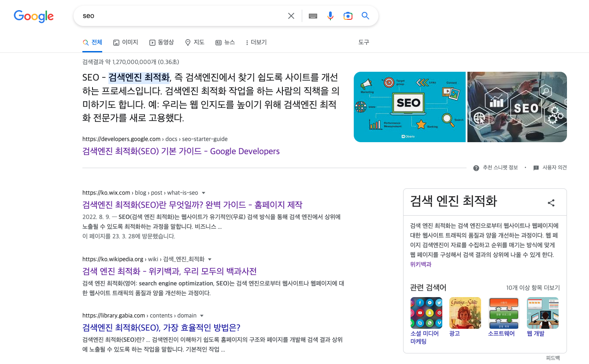The height and width of the screenshot is (364, 589).
Task: Share the 검색 엔진 최적화 knowledge panel
Action: click(551, 203)
